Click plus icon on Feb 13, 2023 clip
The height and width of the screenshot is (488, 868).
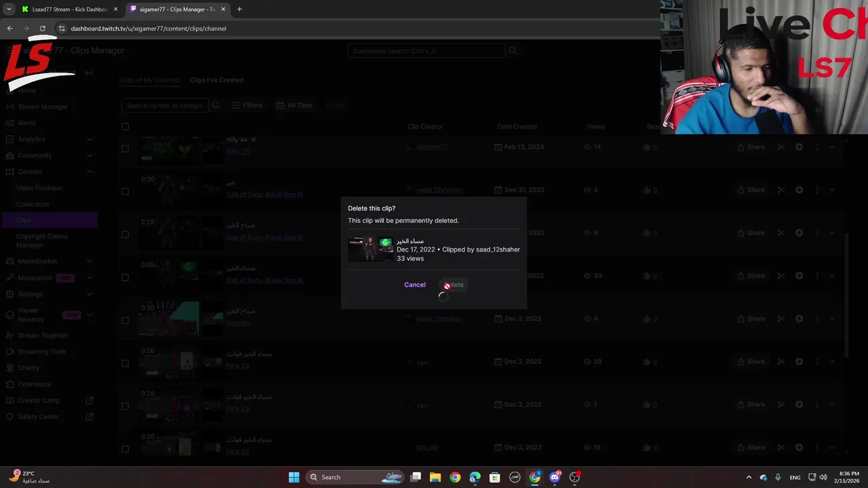pyautogui.click(x=800, y=147)
